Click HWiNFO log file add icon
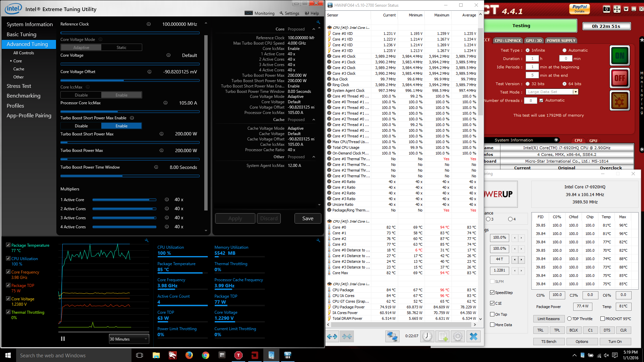Image resolution: width=644 pixels, height=362 pixels. (442, 336)
